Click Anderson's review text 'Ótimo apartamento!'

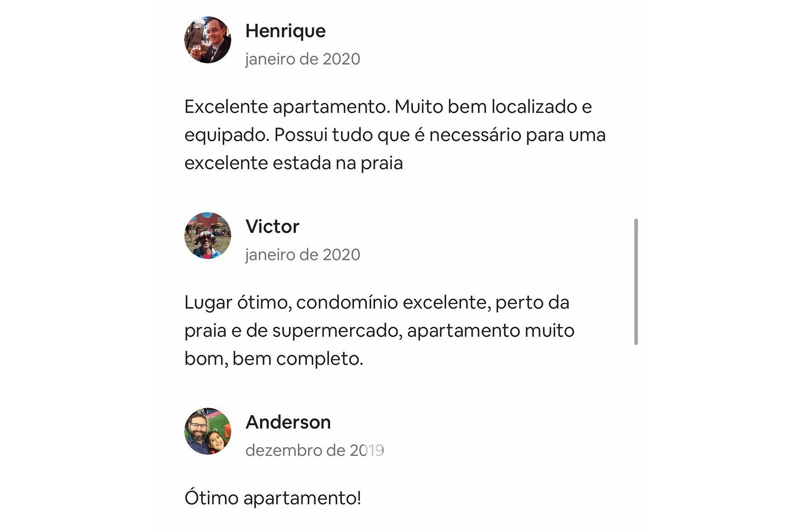[273, 498]
